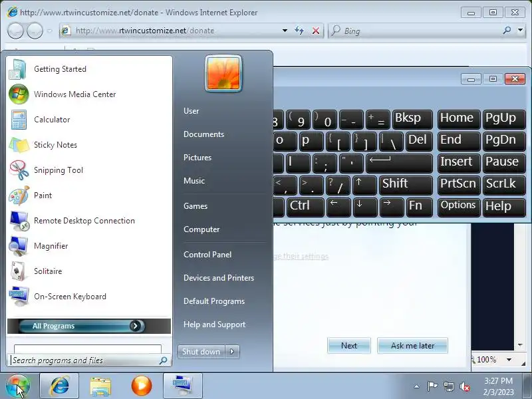Image resolution: width=532 pixels, height=399 pixels.
Task: Tap the up arrow key
Action: tap(364, 186)
